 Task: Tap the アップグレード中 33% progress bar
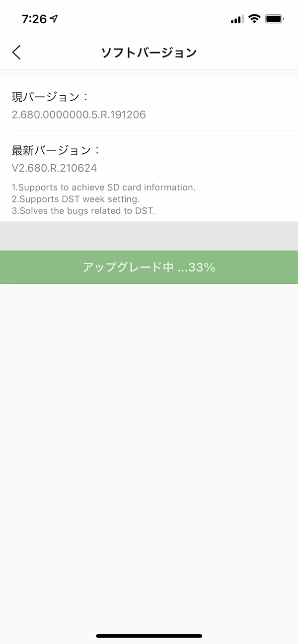click(149, 267)
